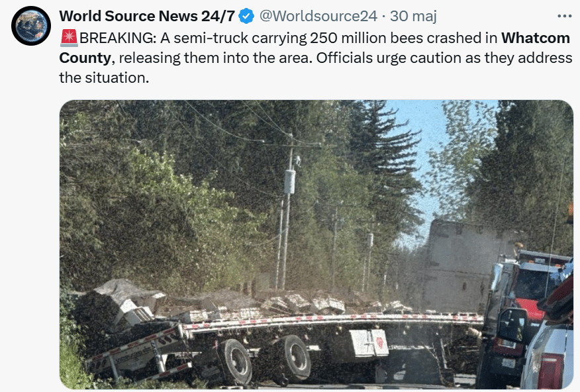
Task: Enlarge the crashed bee truck photo
Action: (x=316, y=244)
